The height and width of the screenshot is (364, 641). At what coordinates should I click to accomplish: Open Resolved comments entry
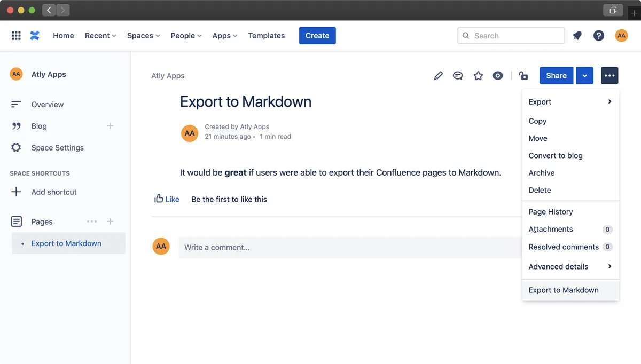(x=570, y=247)
